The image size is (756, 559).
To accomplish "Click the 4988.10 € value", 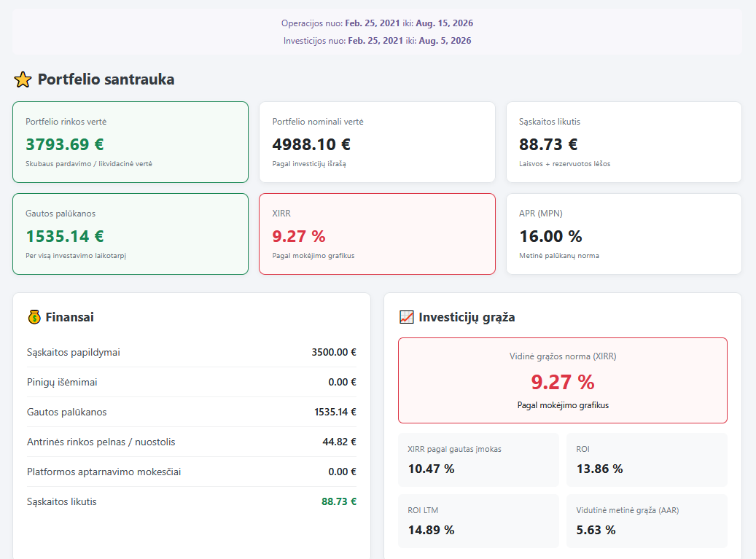I will coord(311,144).
